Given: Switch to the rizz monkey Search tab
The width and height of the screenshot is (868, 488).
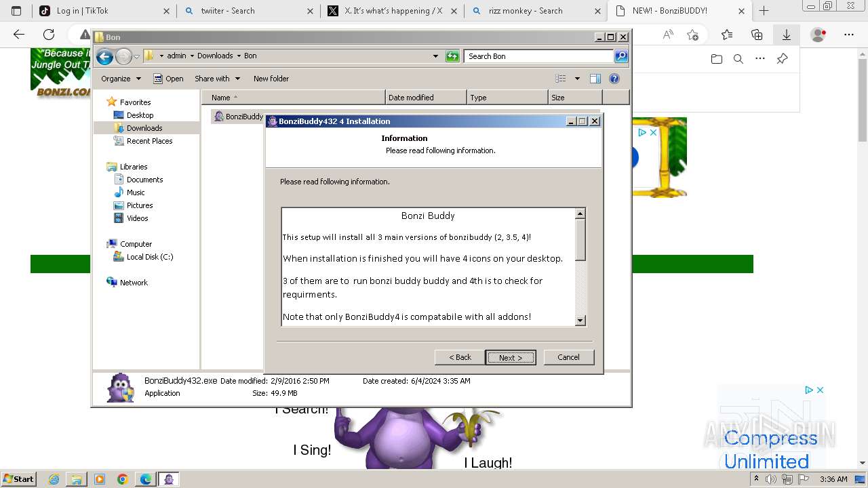Looking at the screenshot, I should [x=536, y=11].
